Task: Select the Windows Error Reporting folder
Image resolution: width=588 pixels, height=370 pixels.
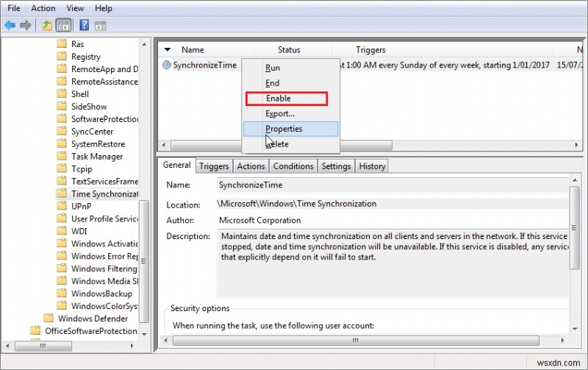Action: (104, 256)
